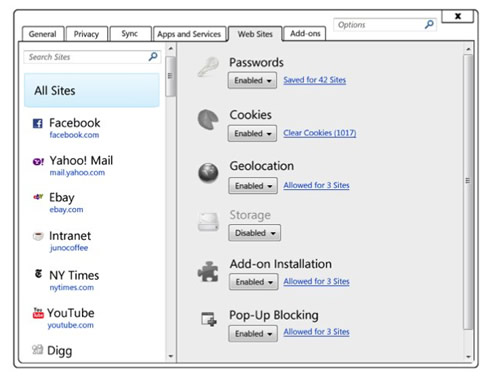
Task: Close the options dialog with X
Action: pos(458,16)
